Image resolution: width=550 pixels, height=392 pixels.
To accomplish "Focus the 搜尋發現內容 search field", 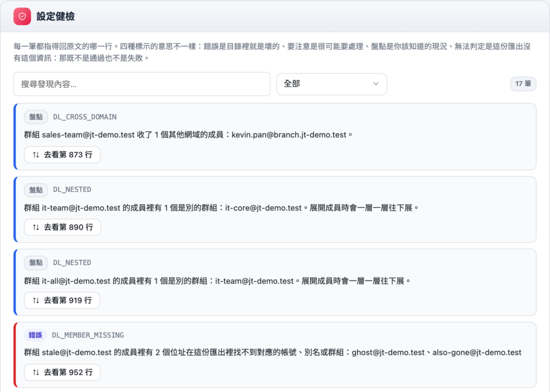I will tap(142, 84).
